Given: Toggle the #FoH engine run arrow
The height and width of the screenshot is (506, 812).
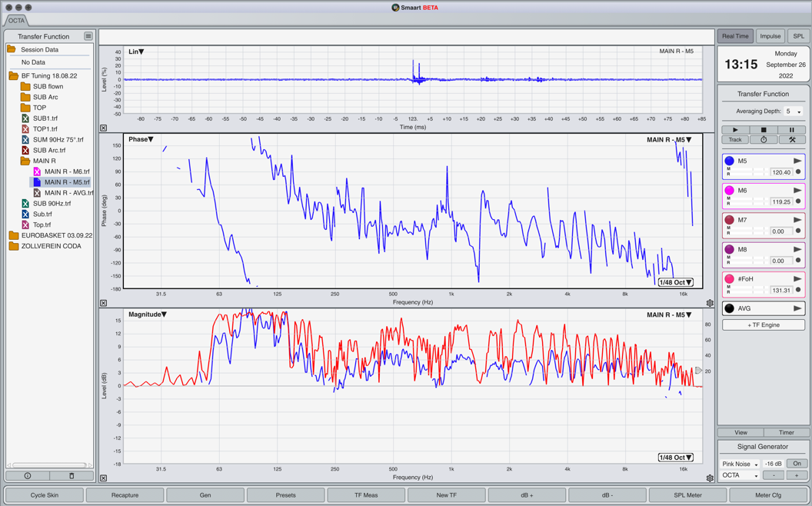Looking at the screenshot, I should [x=797, y=279].
